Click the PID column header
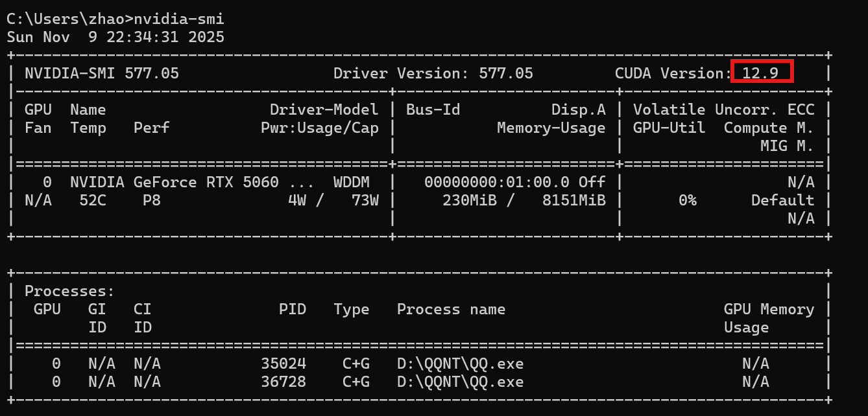This screenshot has width=868, height=416. tap(293, 309)
